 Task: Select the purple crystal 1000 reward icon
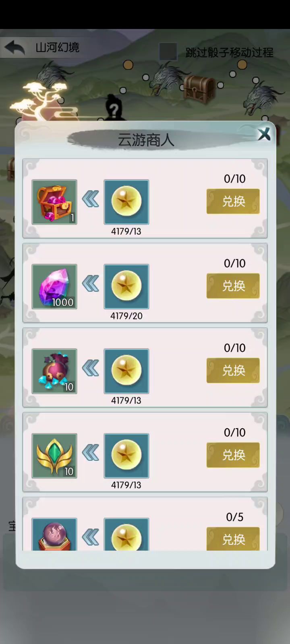coord(54,287)
